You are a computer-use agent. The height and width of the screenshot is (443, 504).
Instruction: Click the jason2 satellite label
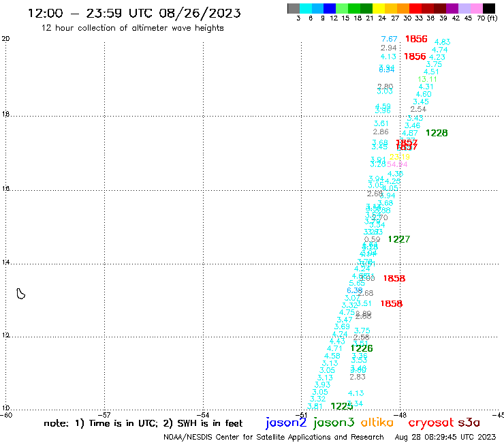286,423
